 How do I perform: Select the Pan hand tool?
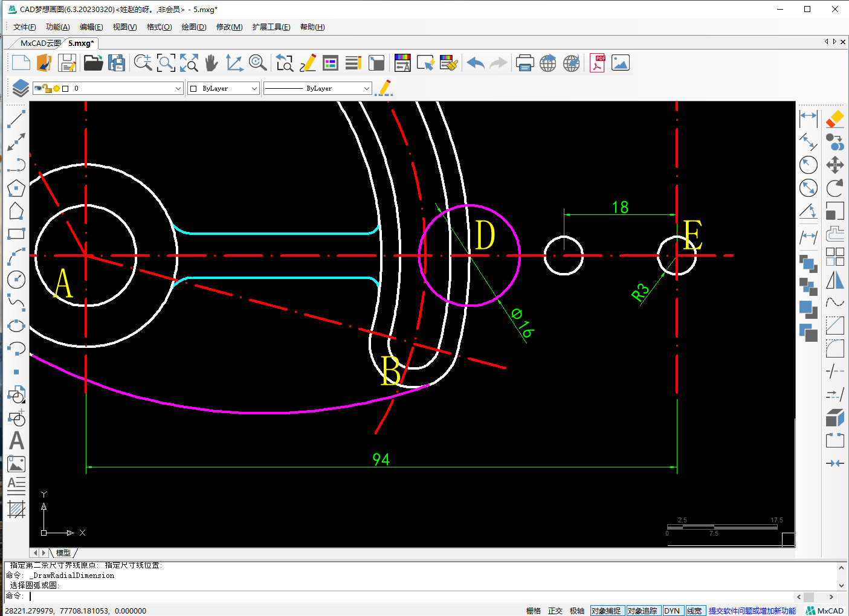point(211,63)
